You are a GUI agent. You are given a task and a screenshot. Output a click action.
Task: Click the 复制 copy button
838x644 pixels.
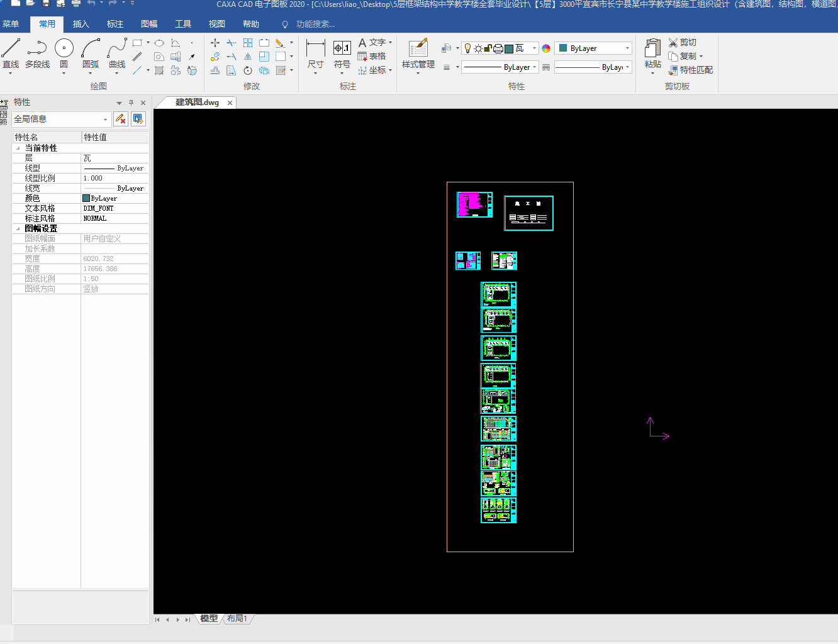pos(683,56)
